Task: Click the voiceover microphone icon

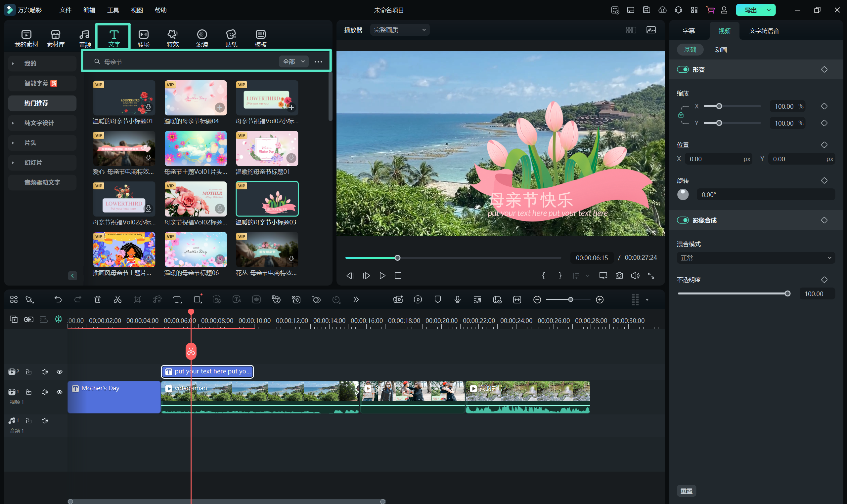Action: tap(458, 299)
